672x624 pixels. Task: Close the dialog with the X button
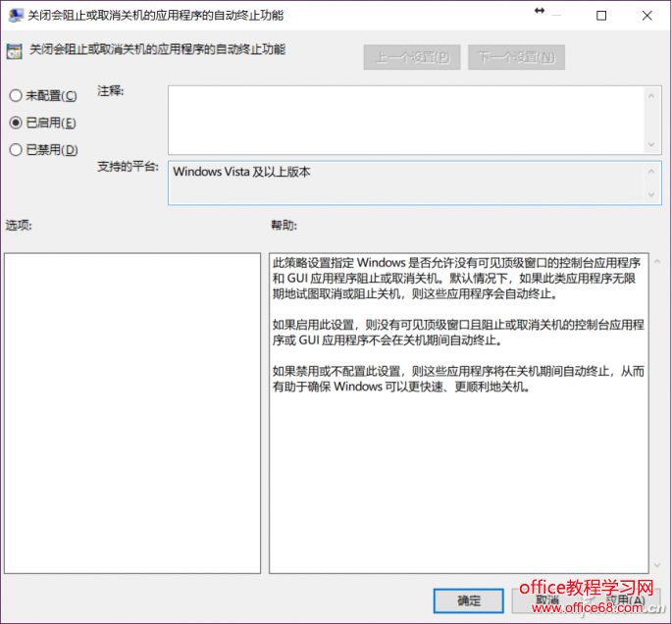click(646, 16)
